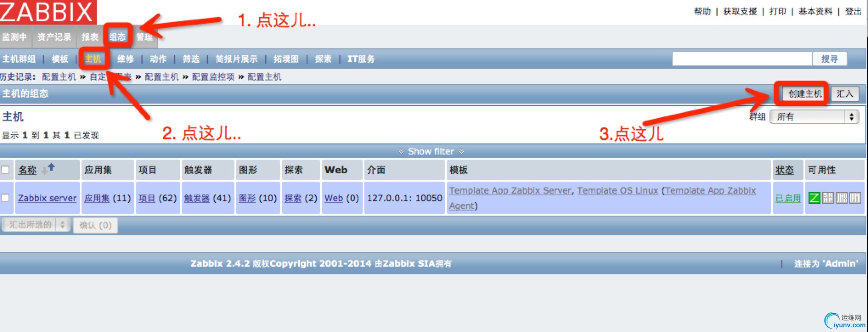Viewport: 868px width, 332px height.
Task: Click the 获取支援 link
Action: point(740,11)
